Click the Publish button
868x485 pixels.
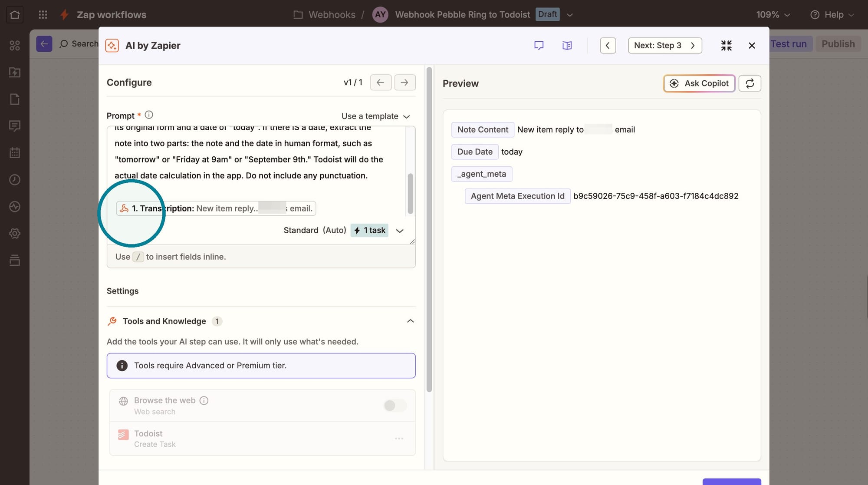838,44
